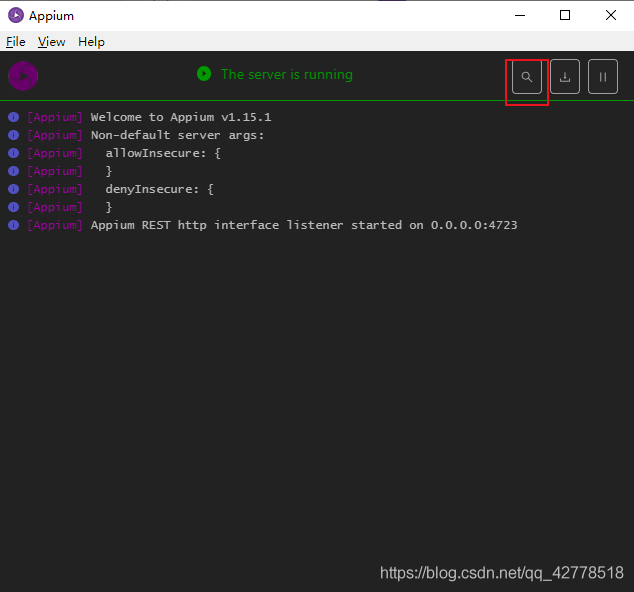
Task: Select 'The server is running' status text
Action: [x=287, y=74]
